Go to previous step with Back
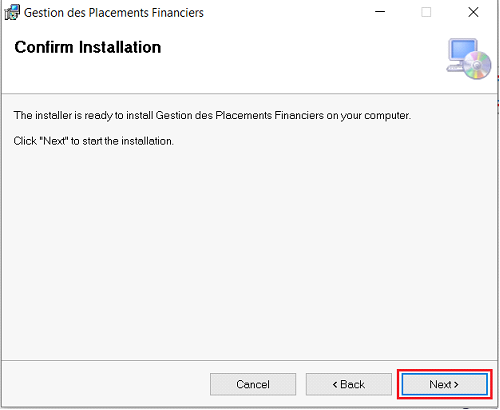Image resolution: width=500 pixels, height=410 pixels. 349,384
